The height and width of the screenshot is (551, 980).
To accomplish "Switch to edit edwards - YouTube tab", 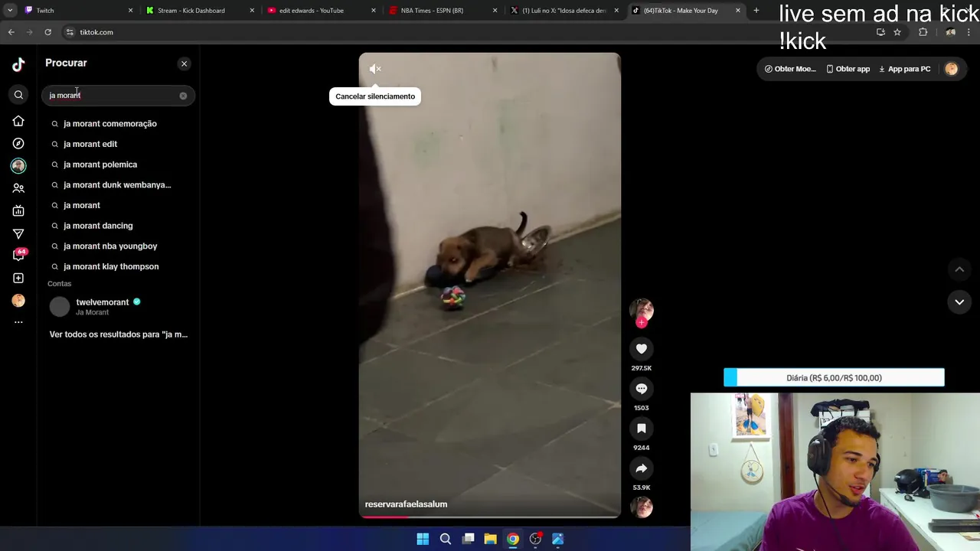I will click(x=322, y=11).
